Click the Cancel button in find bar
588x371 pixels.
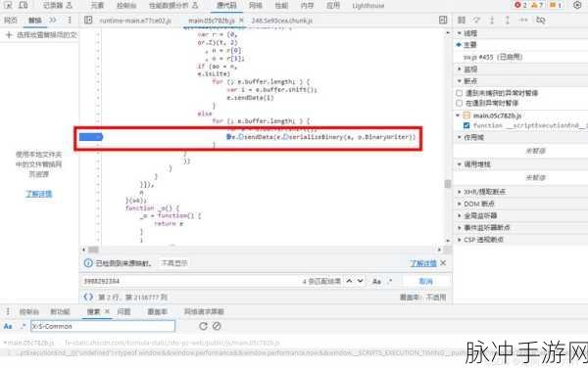425,281
